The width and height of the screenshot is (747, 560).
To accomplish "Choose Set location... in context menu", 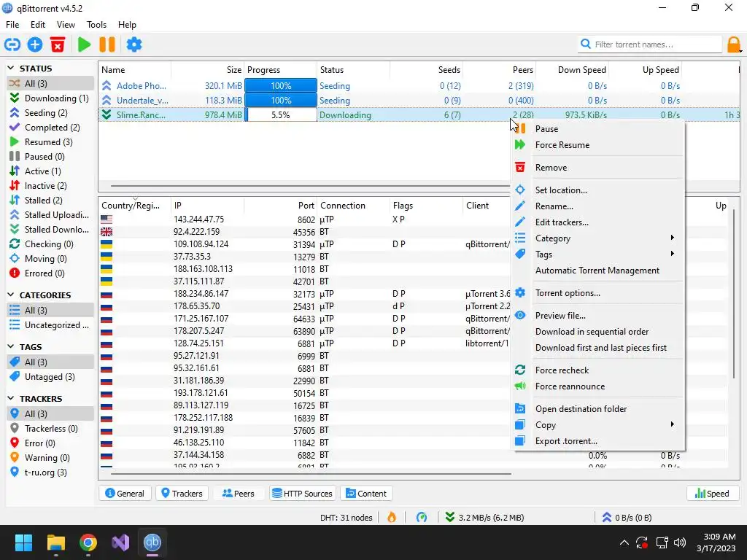I will click(597, 190).
